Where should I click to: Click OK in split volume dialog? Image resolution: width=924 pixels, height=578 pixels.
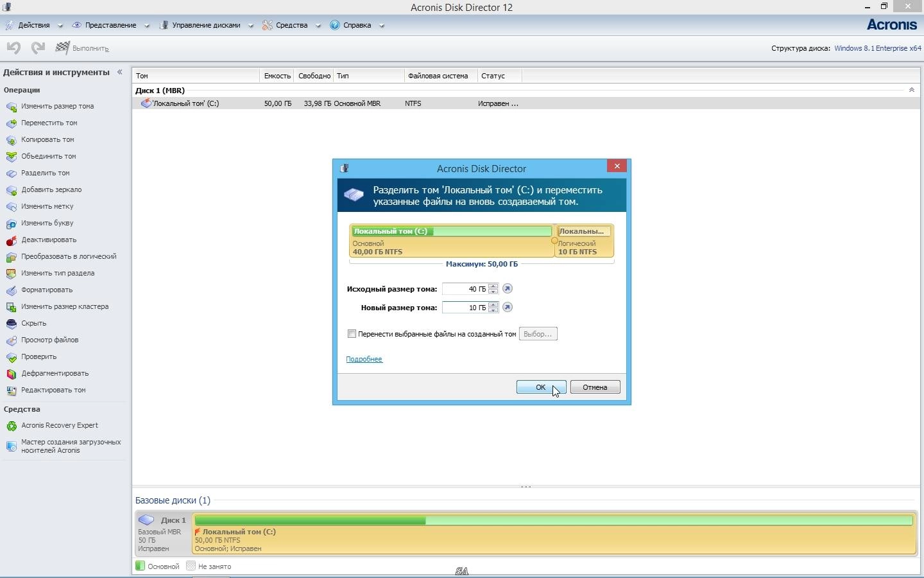[541, 387]
